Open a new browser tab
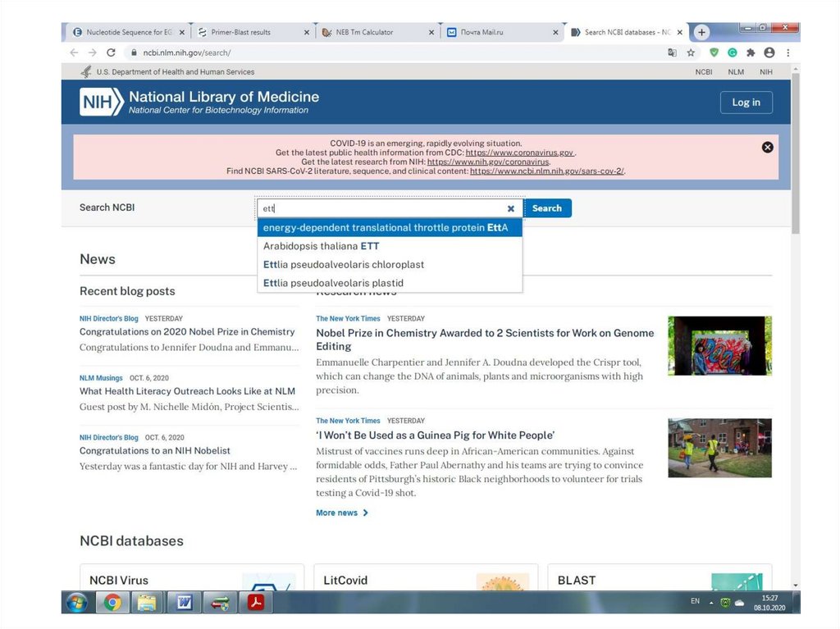This screenshot has width=840, height=629. coord(701,32)
